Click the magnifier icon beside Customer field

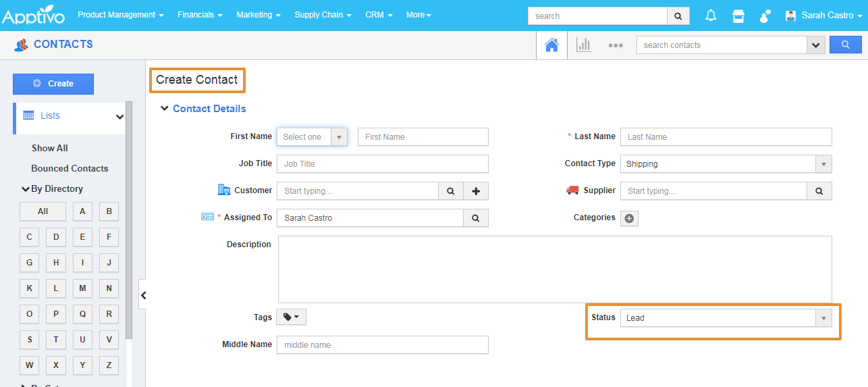450,191
